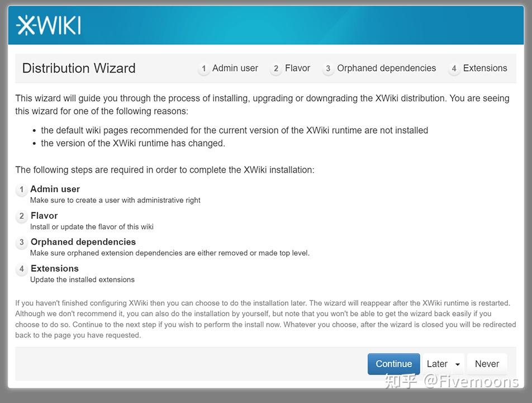532x403 pixels.
Task: Click Never to permanently dismiss the wizard
Action: [x=487, y=364]
